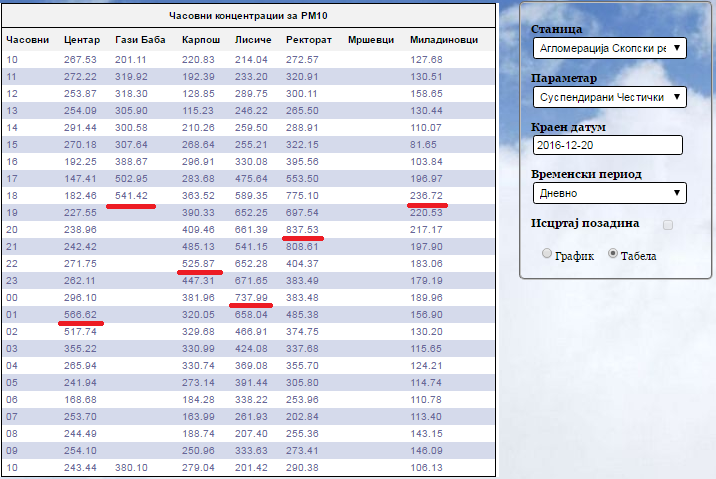Click the Краен датум label
Screen dimensions: 716x479
pyautogui.click(x=568, y=127)
